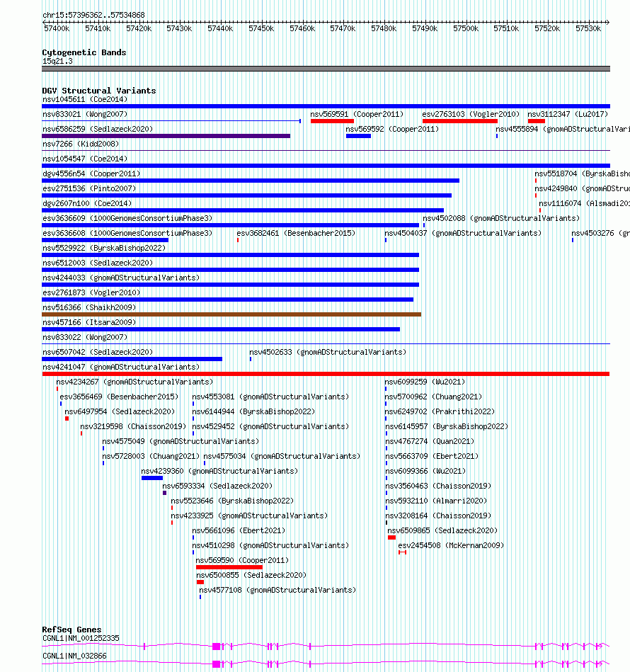This screenshot has width=630, height=672.
Task: Click nsv4502088 gnomAD variant label
Action: pos(501,219)
